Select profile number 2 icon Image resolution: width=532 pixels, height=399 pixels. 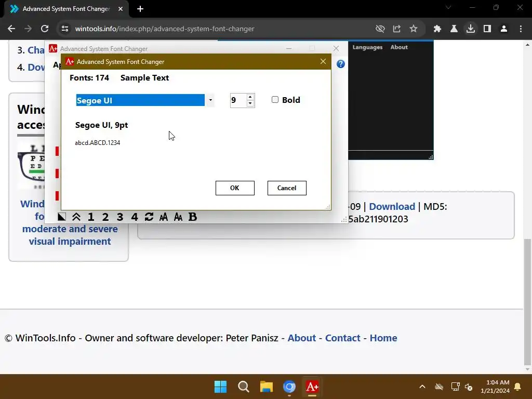105,217
